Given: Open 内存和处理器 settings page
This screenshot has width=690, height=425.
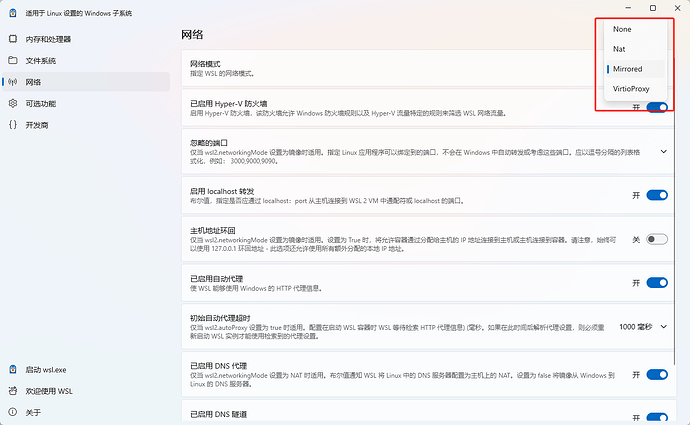Looking at the screenshot, I should click(86, 39).
